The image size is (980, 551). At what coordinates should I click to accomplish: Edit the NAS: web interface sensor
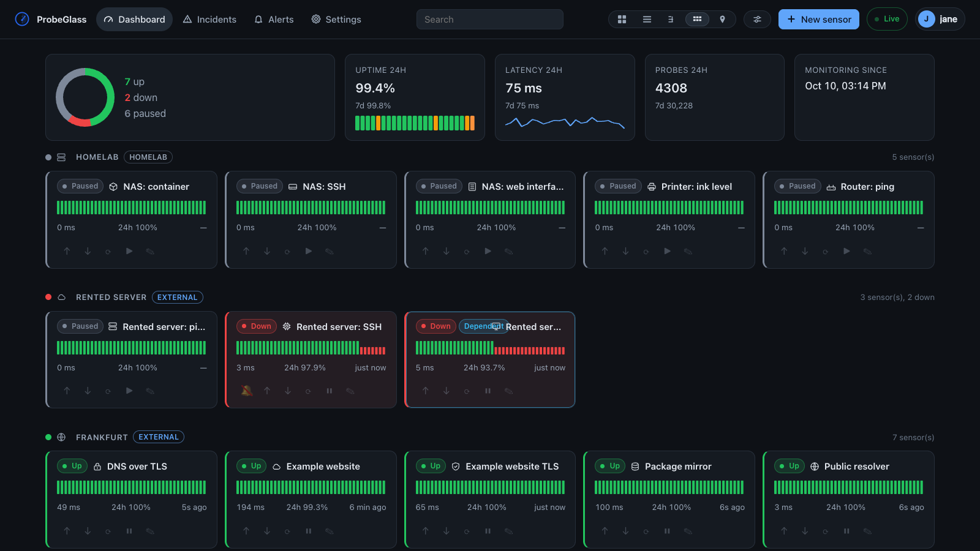pos(508,251)
